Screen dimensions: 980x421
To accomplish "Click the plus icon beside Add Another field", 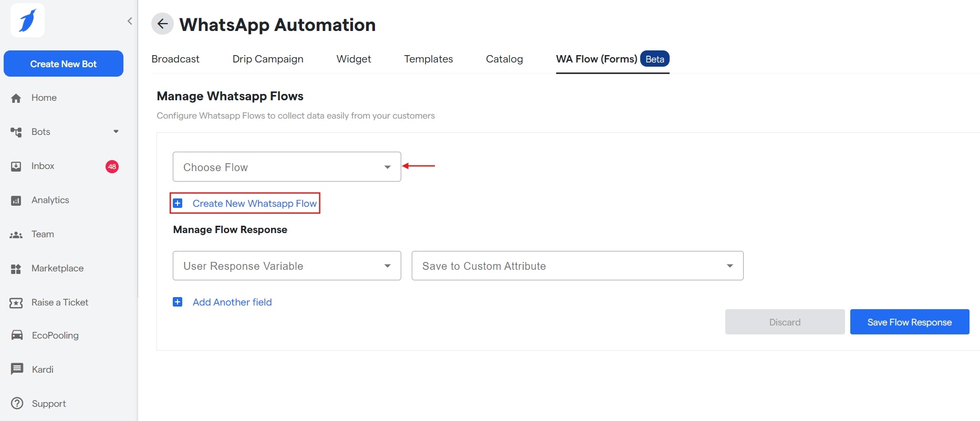I will point(178,302).
